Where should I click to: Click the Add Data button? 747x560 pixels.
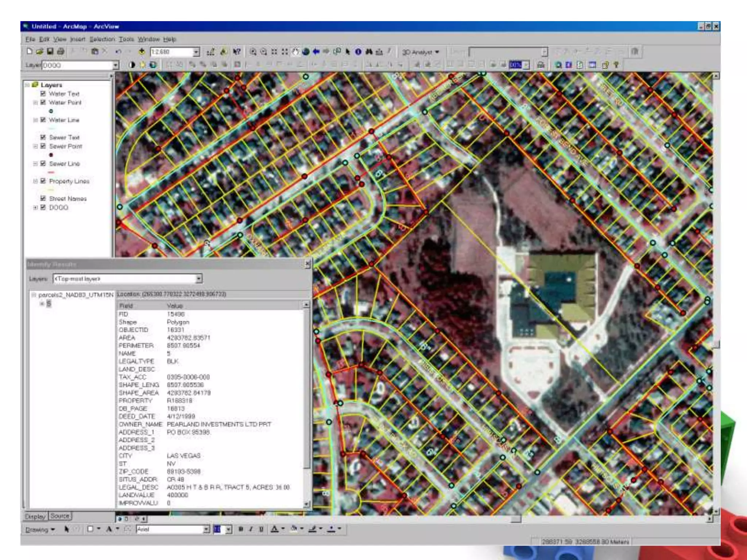coord(142,52)
